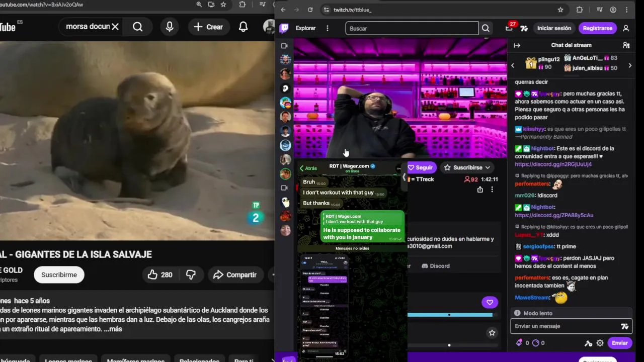
Task: Click the star button in lower panel
Action: pos(492,333)
